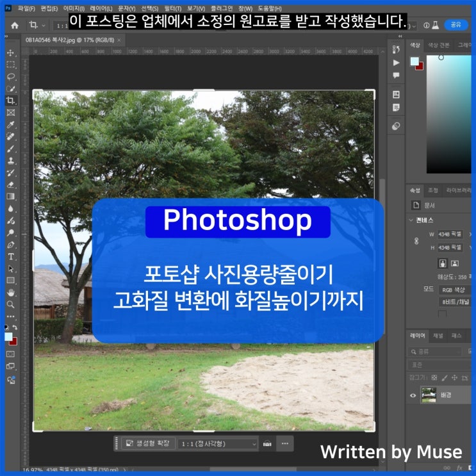
Task: Switch to the 색상 견본 tab
Action: (x=439, y=45)
